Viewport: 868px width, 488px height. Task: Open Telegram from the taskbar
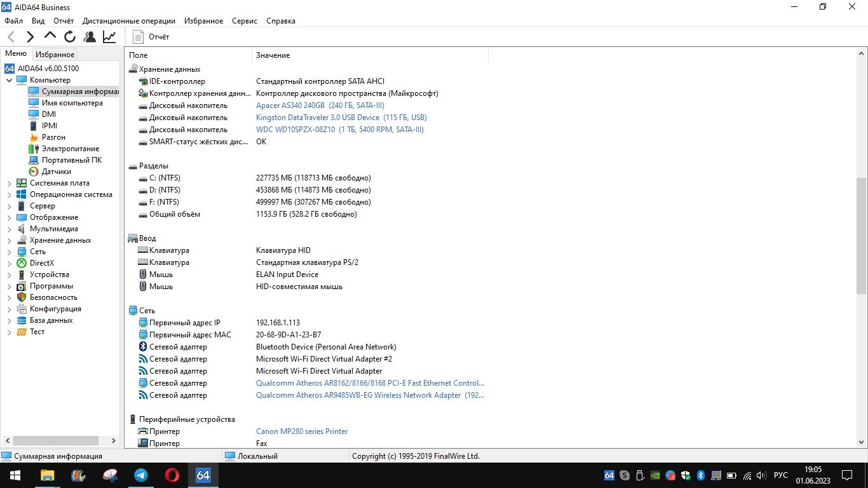(140, 475)
